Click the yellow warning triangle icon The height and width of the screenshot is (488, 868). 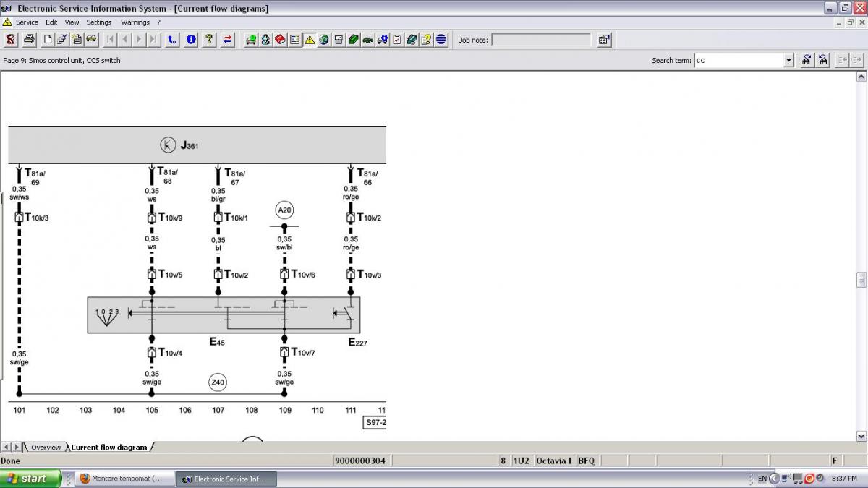310,40
